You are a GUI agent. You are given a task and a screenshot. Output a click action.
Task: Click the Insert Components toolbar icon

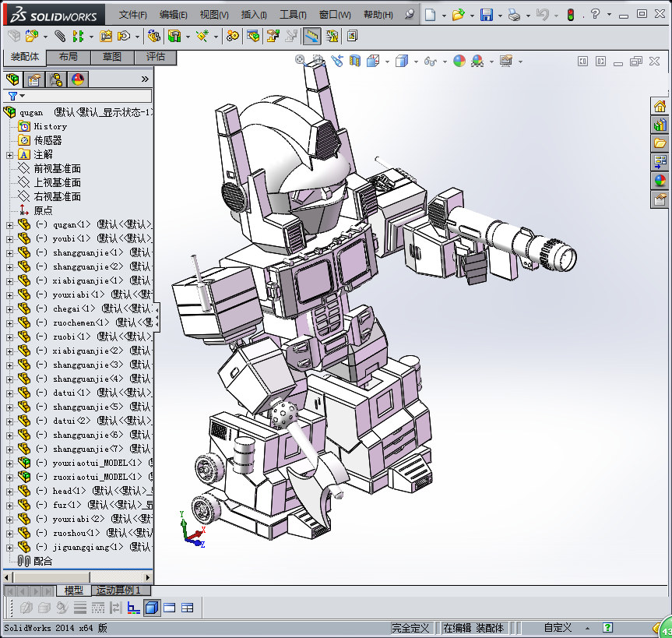coord(31,36)
